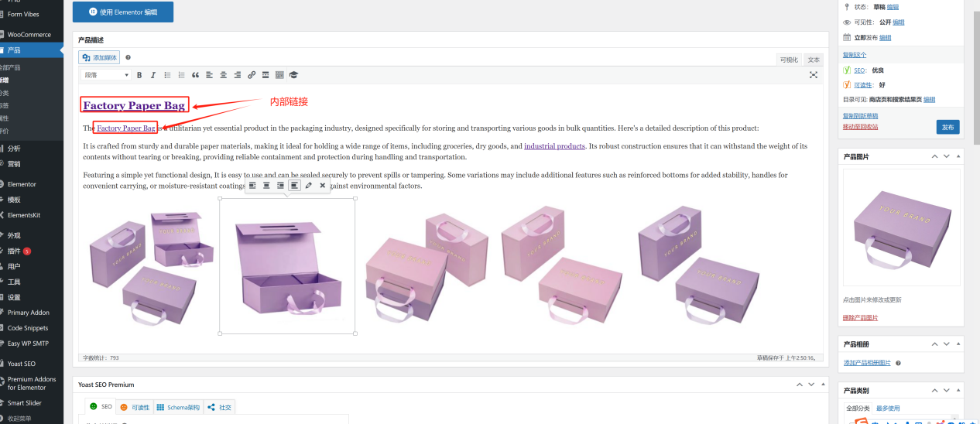980x424 pixels.
Task: Click 复制到新草稿 link
Action: pyautogui.click(x=860, y=115)
